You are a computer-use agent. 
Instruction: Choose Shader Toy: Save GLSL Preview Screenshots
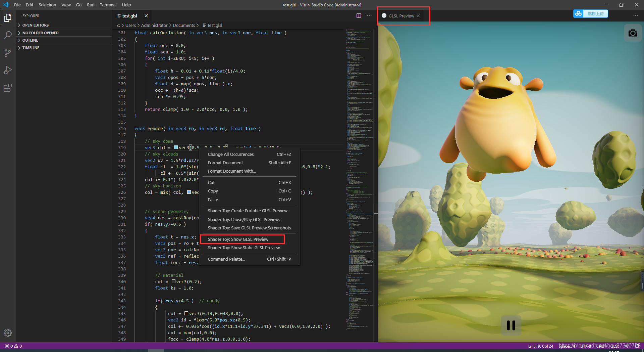[249, 228]
